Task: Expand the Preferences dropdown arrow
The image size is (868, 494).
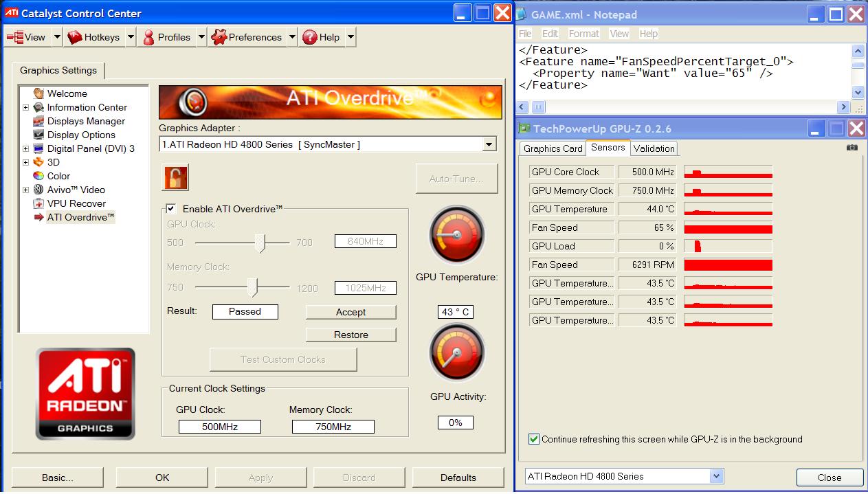Action: 292,37
